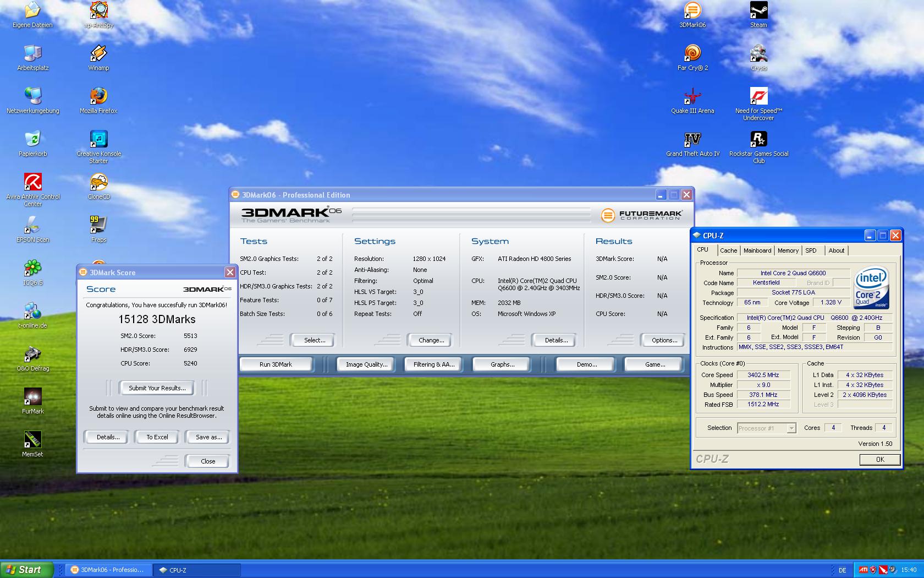Click OK in the CPU-Z window
Screen dimensions: 924x578
[x=880, y=460]
